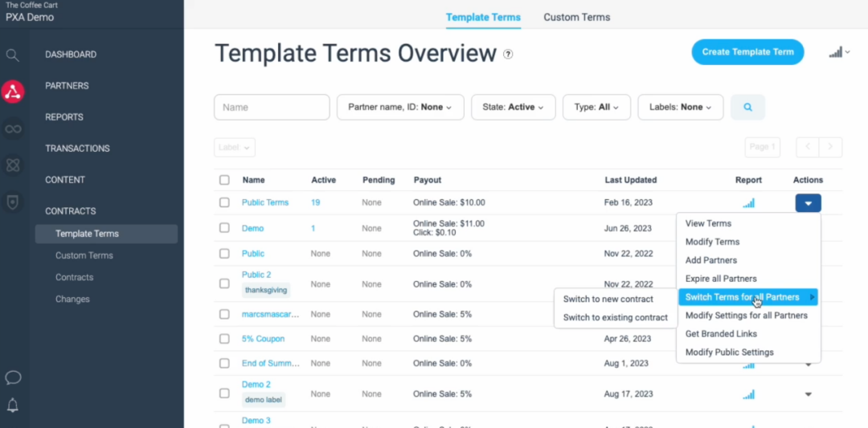The image size is (868, 428).
Task: Toggle the select-all header checkbox
Action: coord(224,180)
